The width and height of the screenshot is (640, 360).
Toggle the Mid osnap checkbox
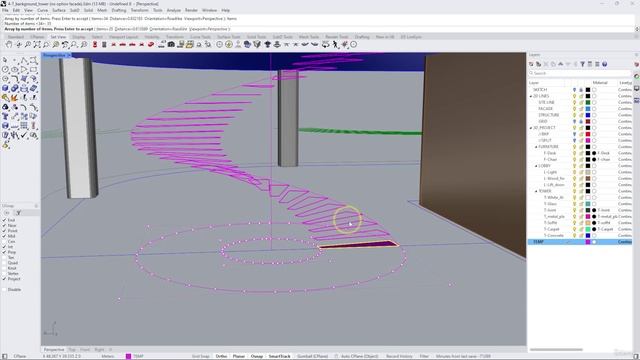click(x=4, y=236)
